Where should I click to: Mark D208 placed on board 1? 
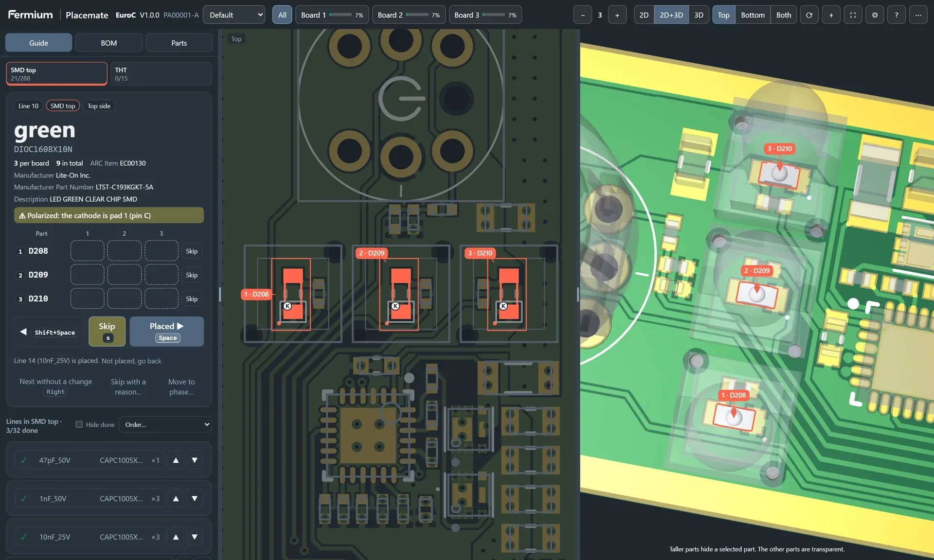click(x=88, y=251)
